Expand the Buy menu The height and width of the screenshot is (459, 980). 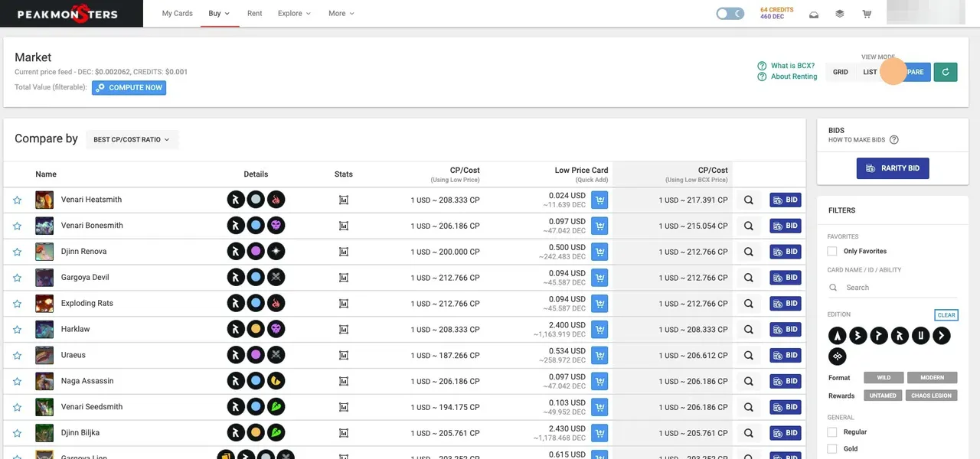[x=219, y=14]
